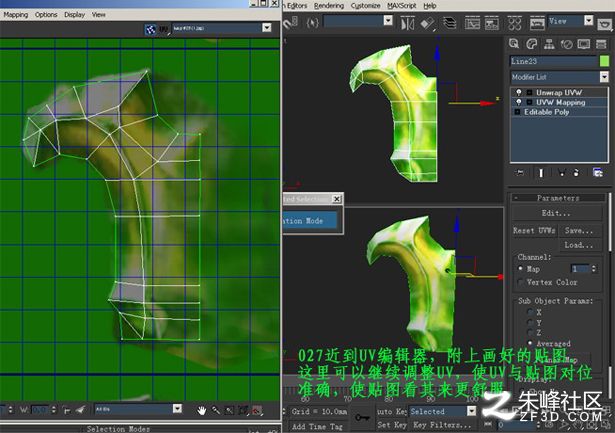Collapse the Parameters rollout

pyautogui.click(x=558, y=198)
